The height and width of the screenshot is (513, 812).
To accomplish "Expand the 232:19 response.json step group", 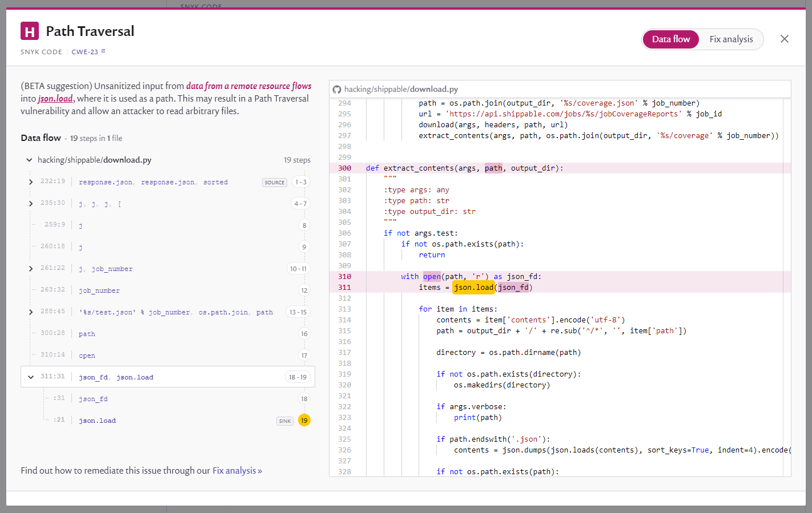I will tap(31, 182).
